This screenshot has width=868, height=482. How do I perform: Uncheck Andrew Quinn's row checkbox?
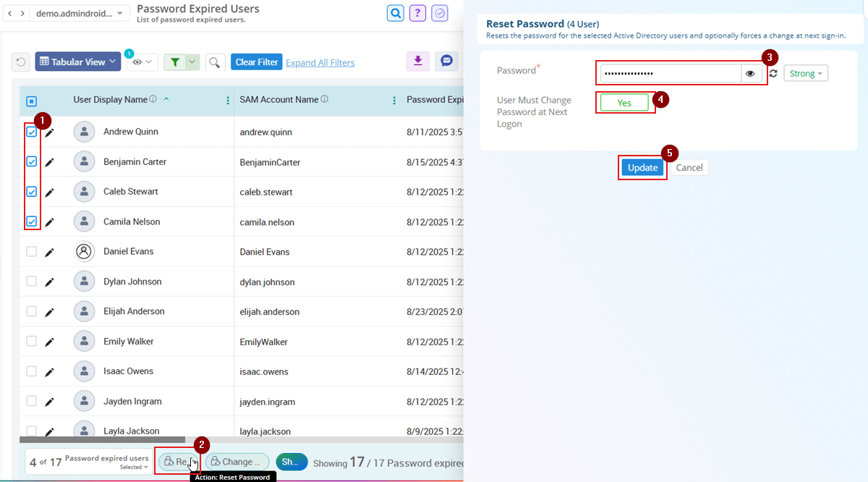click(31, 132)
